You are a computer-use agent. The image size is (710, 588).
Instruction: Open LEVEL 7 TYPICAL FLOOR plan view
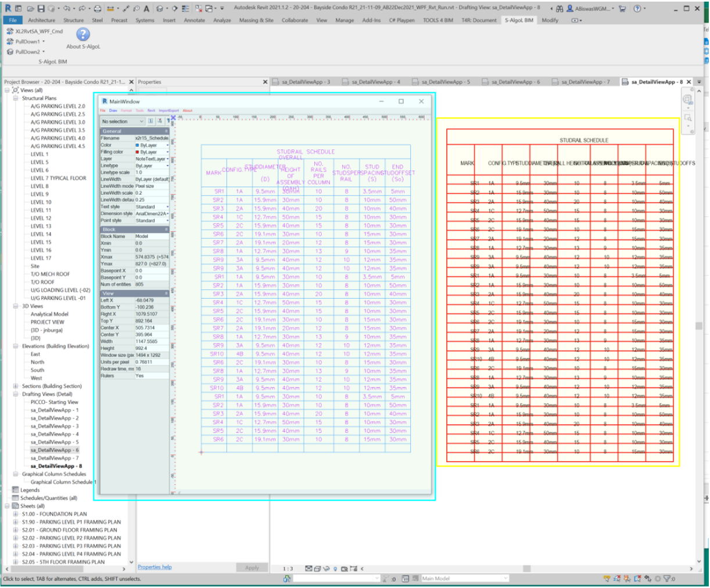pyautogui.click(x=58, y=178)
